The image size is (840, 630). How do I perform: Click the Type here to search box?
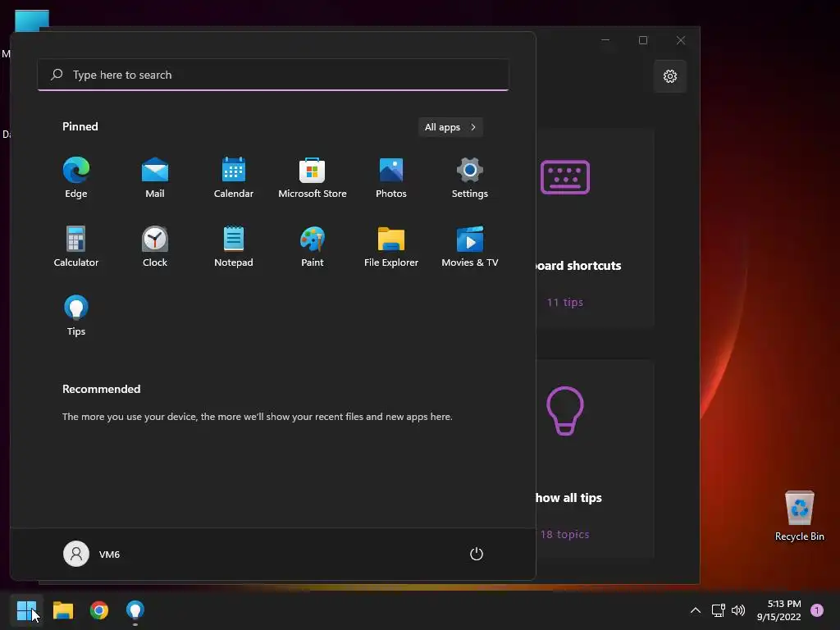coord(273,75)
